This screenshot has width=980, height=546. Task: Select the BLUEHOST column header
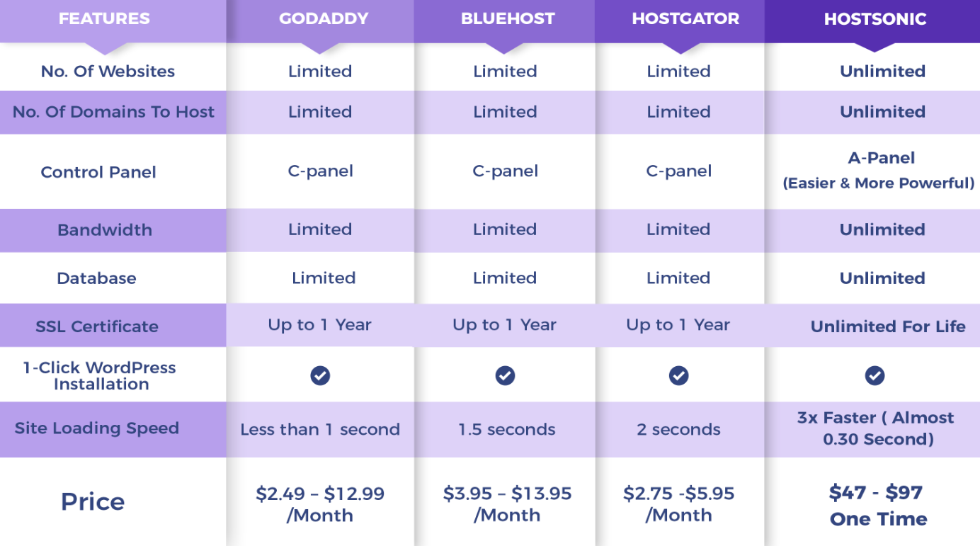click(508, 19)
